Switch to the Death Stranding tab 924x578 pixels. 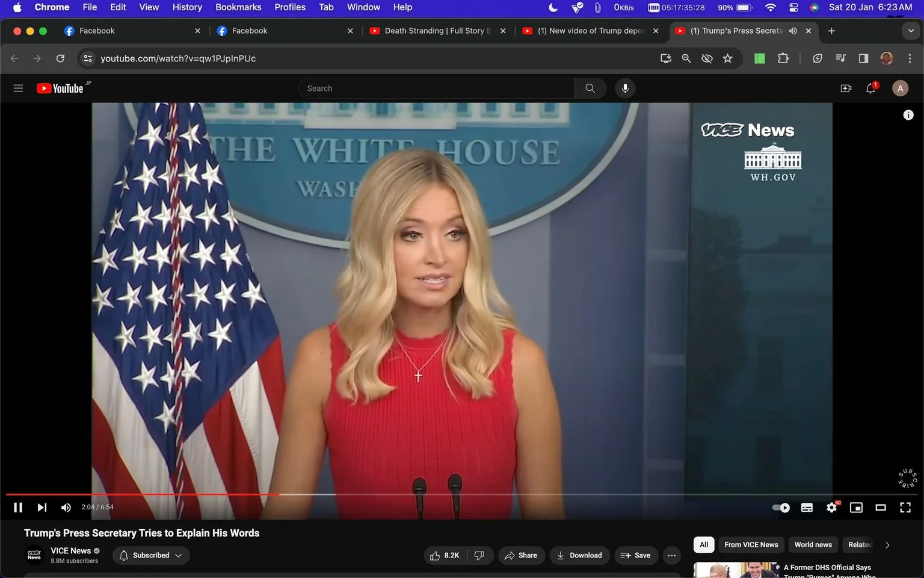438,31
